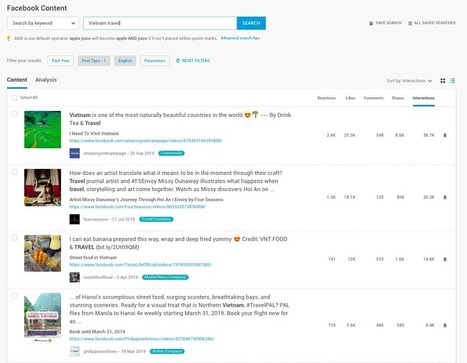The height and width of the screenshot is (363, 467).
Task: Click the Airline Company tag badge
Action: point(167,351)
